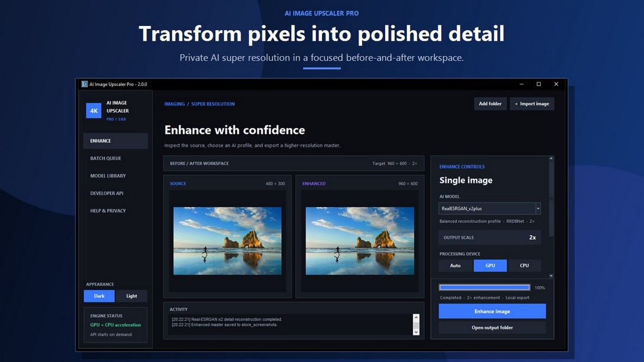Click the Activity log scroll down arrow
Viewport: 644px width, 362px height.
tap(416, 331)
